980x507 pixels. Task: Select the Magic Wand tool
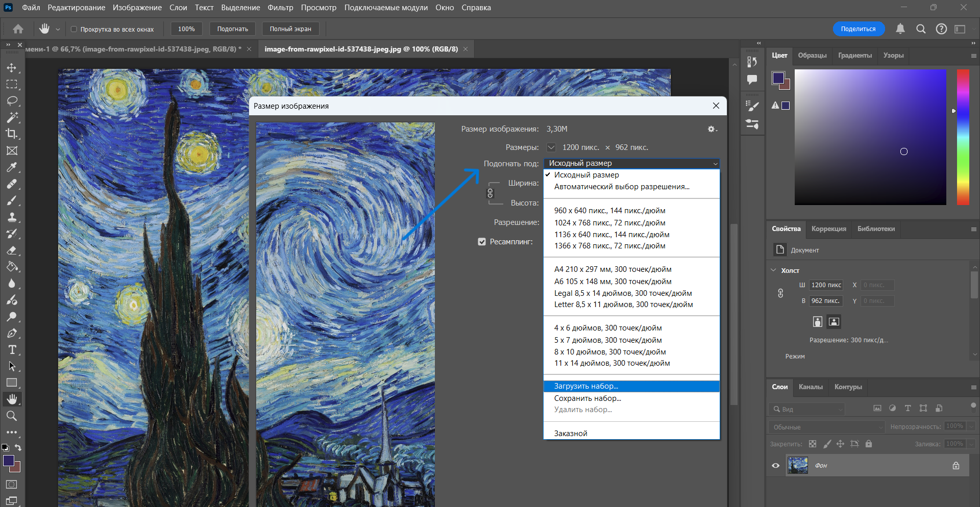(12, 117)
